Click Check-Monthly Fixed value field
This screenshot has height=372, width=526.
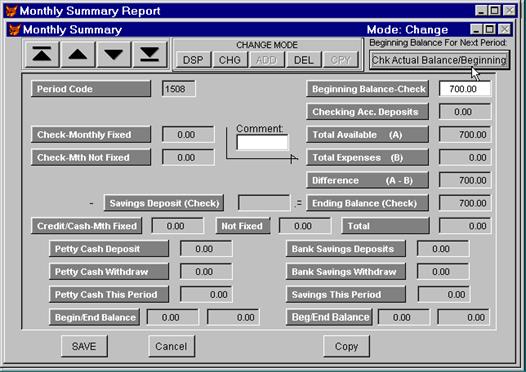click(188, 135)
